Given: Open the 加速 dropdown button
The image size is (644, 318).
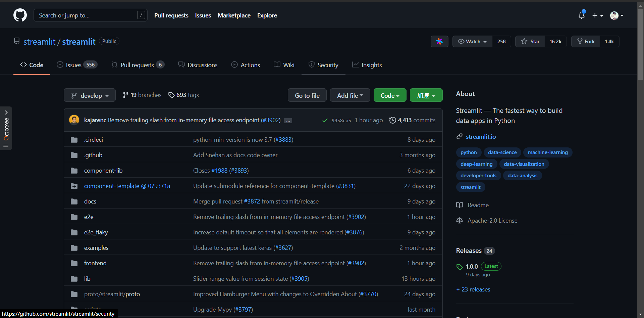Looking at the screenshot, I should click(x=426, y=95).
